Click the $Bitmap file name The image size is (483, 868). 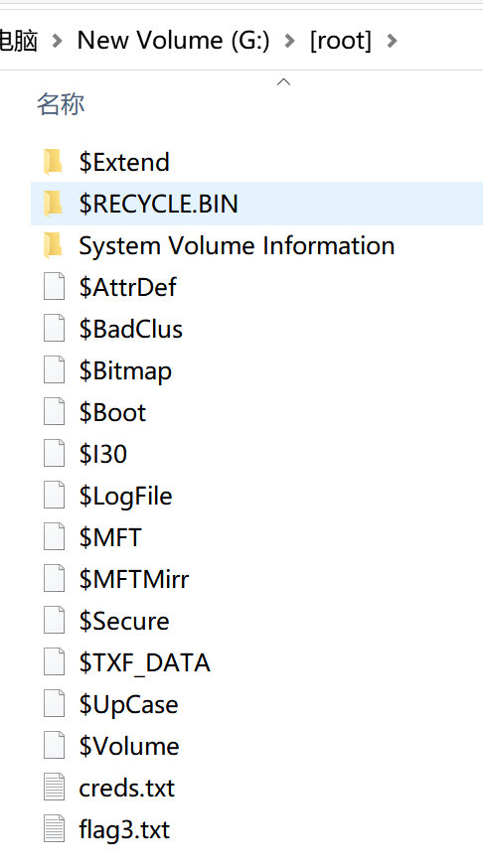[x=125, y=370]
